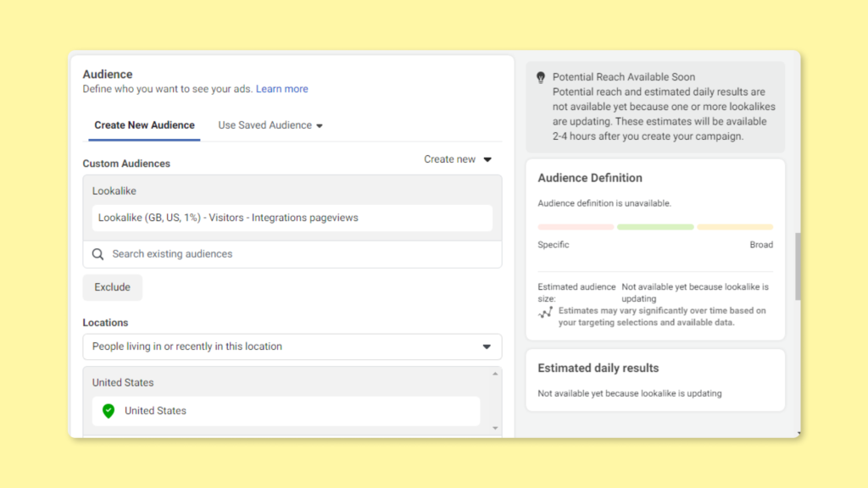Open the Learn more link
Screen dimensions: 868x488
[x=281, y=89]
